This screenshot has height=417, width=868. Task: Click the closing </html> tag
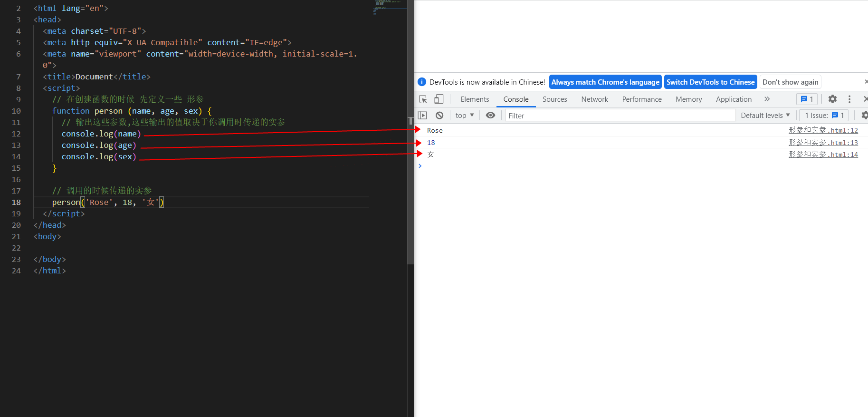pos(49,271)
